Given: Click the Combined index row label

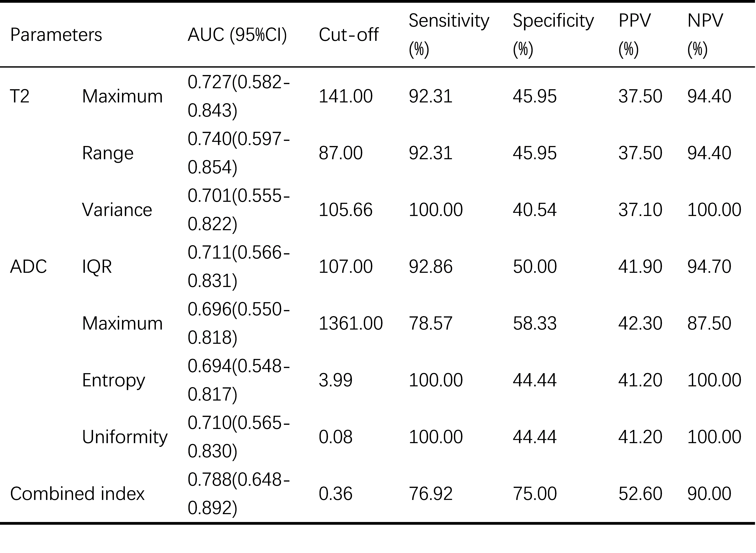Looking at the screenshot, I should pos(77,494).
